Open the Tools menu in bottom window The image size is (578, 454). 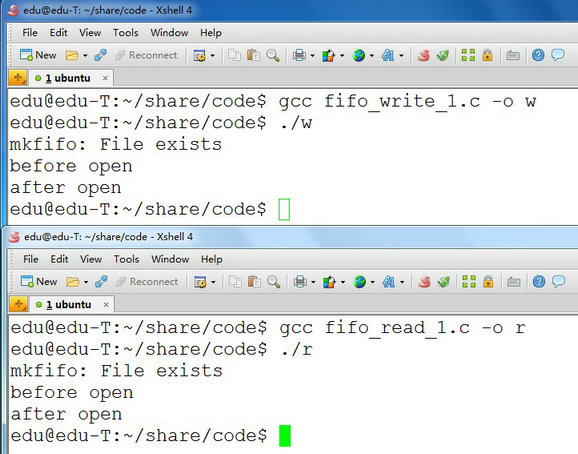pyautogui.click(x=126, y=259)
